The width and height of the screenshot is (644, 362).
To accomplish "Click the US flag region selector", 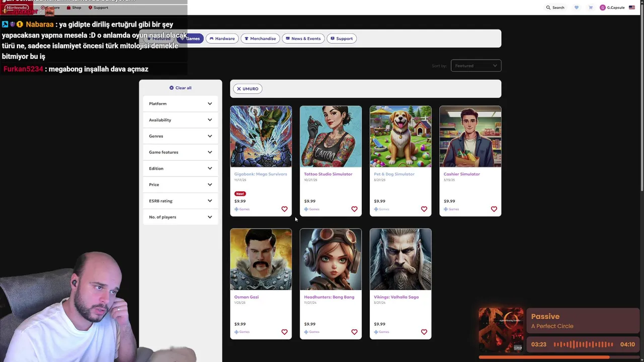I will 632,8.
